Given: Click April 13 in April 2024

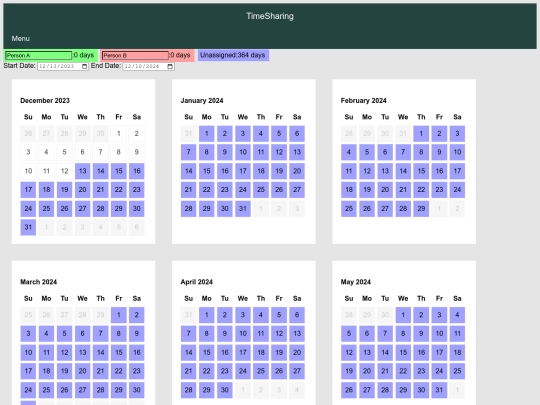Looking at the screenshot, I should coord(297,334).
